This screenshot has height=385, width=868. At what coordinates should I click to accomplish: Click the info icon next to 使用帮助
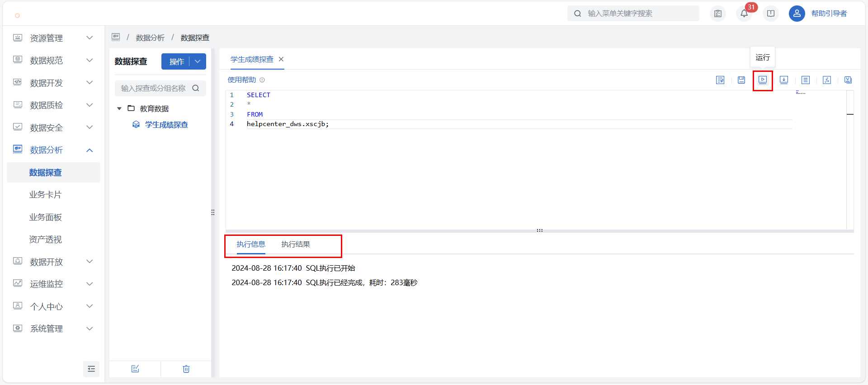point(262,80)
